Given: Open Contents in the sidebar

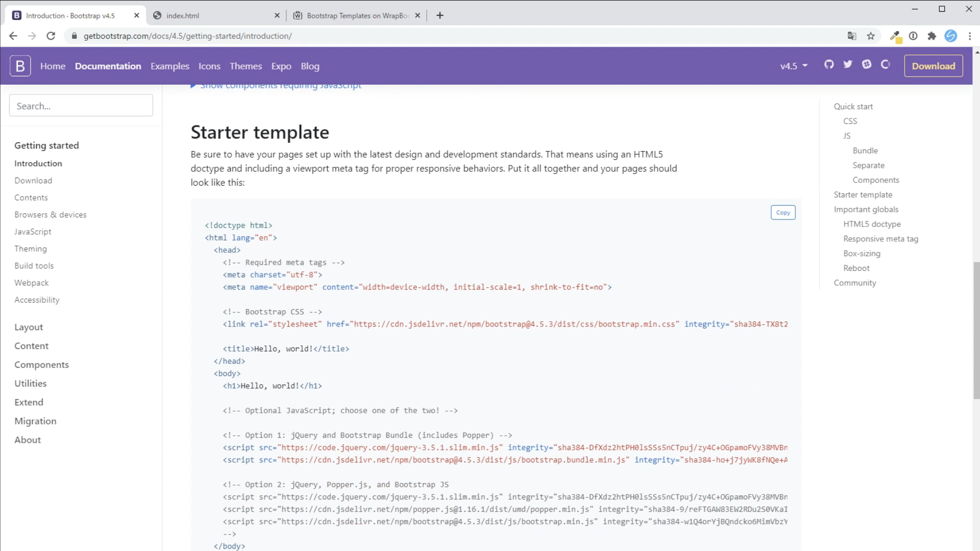Looking at the screenshot, I should click(x=31, y=197).
